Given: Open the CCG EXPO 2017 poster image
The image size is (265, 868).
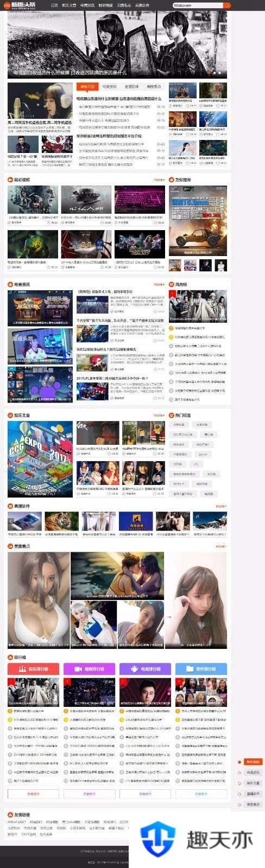Looking at the screenshot, I should click(x=40, y=459).
